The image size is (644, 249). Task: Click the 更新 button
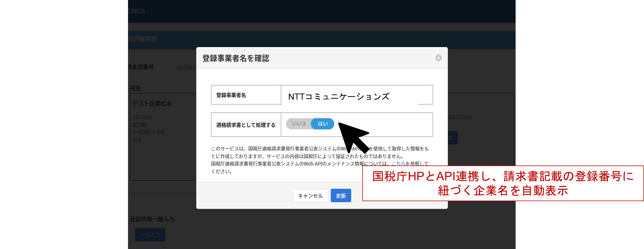(x=341, y=196)
